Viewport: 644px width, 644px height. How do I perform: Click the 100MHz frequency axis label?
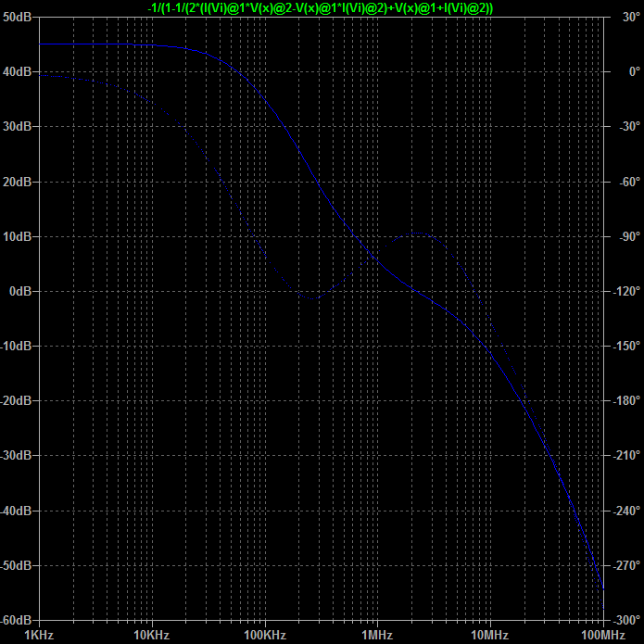[603, 635]
